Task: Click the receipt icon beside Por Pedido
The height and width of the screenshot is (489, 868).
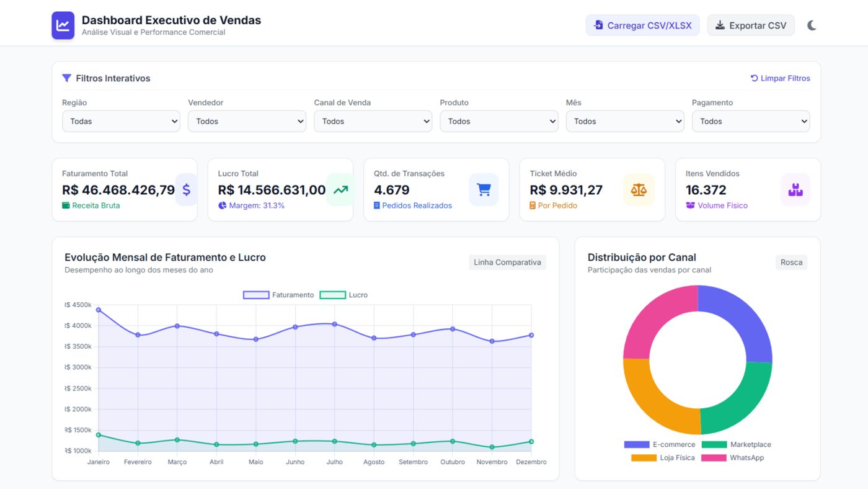Action: click(x=533, y=205)
